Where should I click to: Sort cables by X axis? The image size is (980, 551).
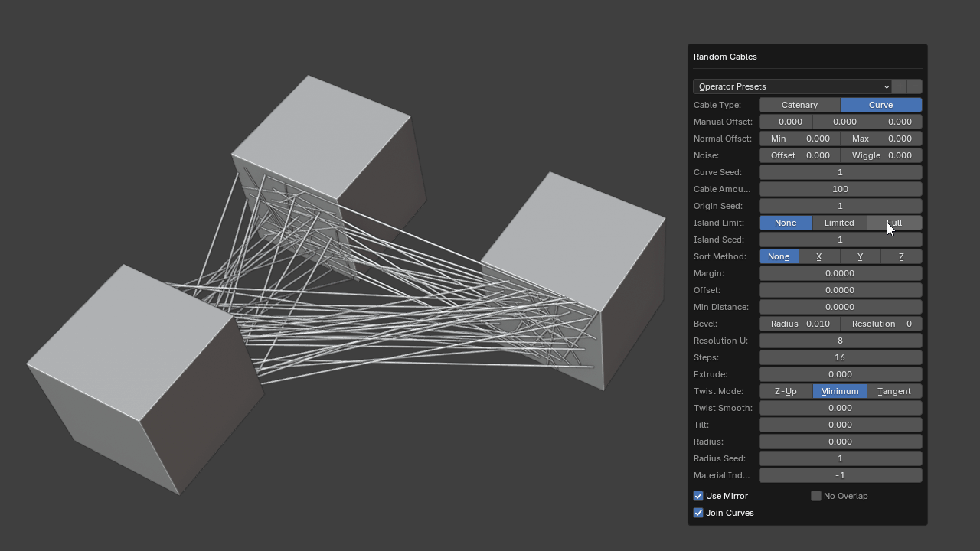tap(818, 256)
